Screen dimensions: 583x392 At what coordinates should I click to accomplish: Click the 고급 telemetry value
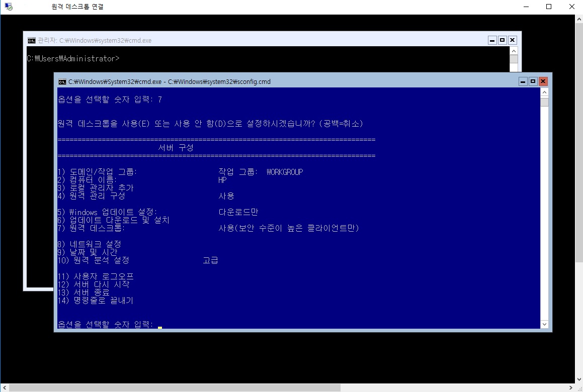(210, 260)
